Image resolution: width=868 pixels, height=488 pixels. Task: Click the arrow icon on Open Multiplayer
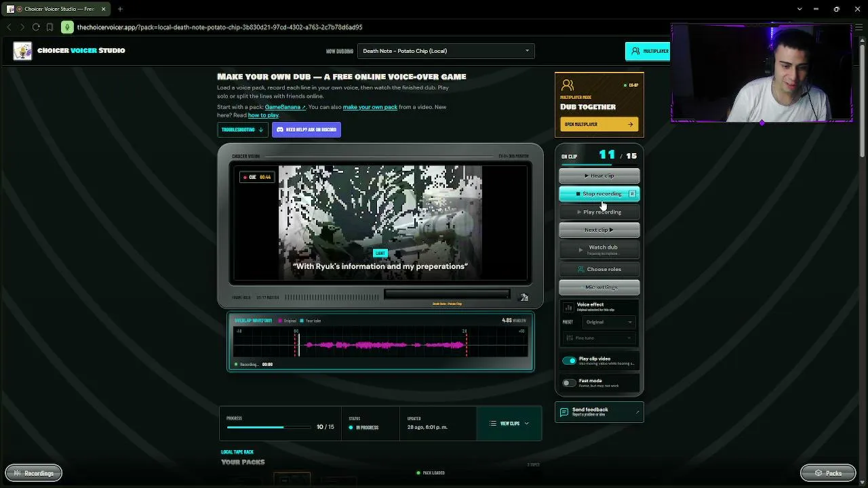click(x=630, y=124)
